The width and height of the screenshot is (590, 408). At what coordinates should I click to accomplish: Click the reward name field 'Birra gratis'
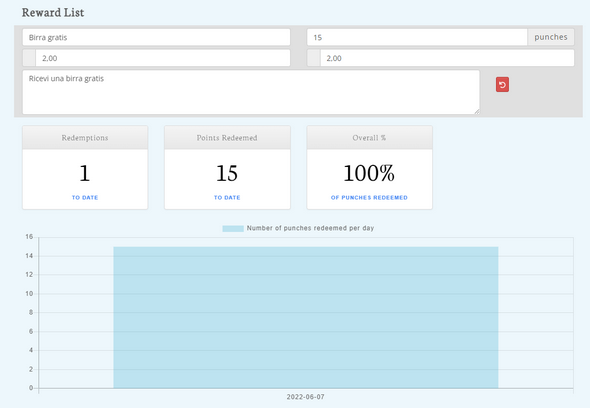(x=156, y=37)
